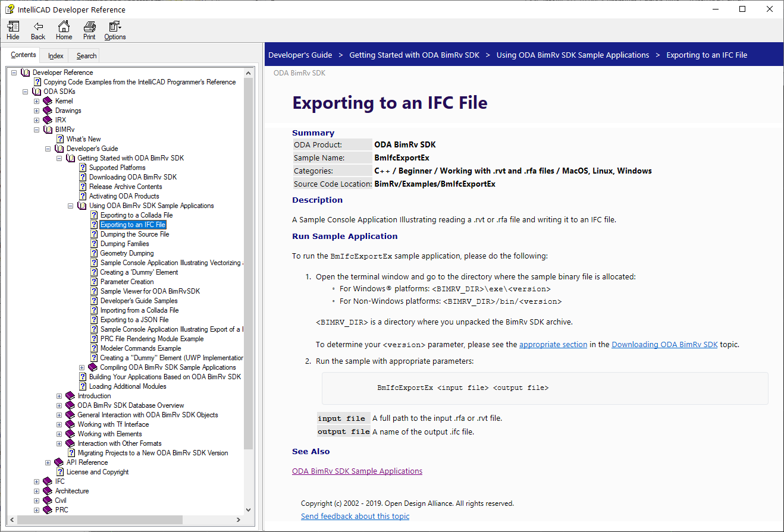Screen dimensions: 784x532
Task: Click the contents tree scroll-up arrow
Action: pyautogui.click(x=249, y=73)
